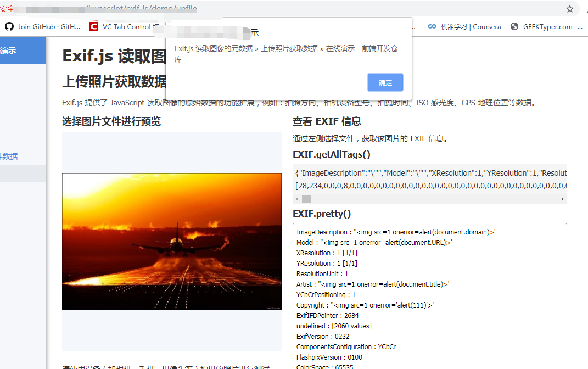Click the 查看 EXIF 信息 heading
Viewport: 588px width, 369px height.
point(327,121)
